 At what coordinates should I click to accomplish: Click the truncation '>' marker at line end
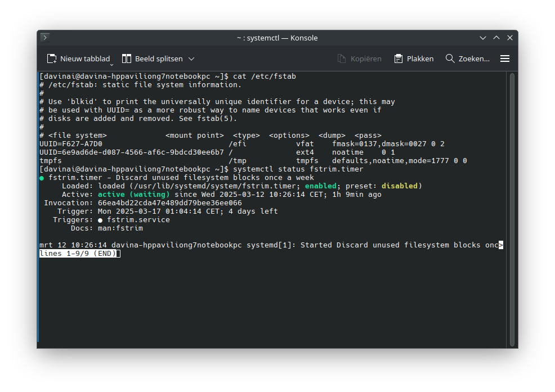[501, 245]
